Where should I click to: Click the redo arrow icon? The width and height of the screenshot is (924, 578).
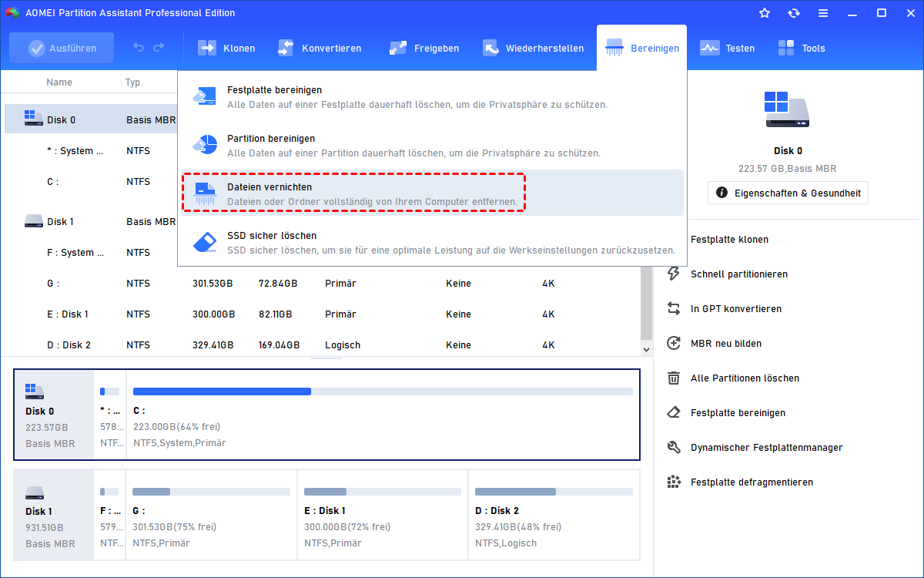(x=159, y=48)
